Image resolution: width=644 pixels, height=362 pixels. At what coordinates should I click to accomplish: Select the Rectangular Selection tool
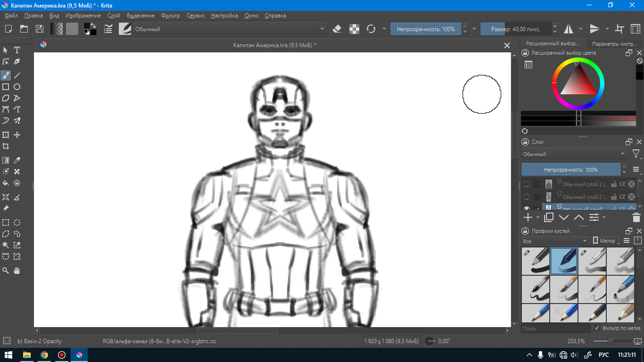6,222
